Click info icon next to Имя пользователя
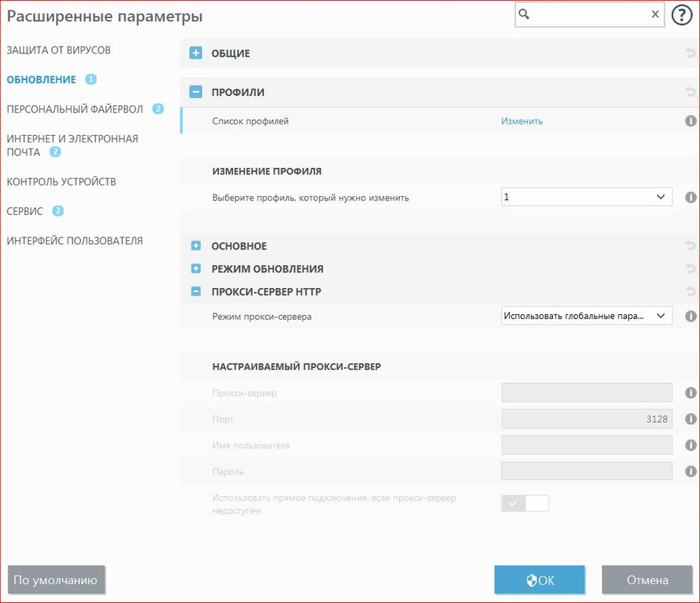This screenshot has height=603, width=700. pos(691,445)
